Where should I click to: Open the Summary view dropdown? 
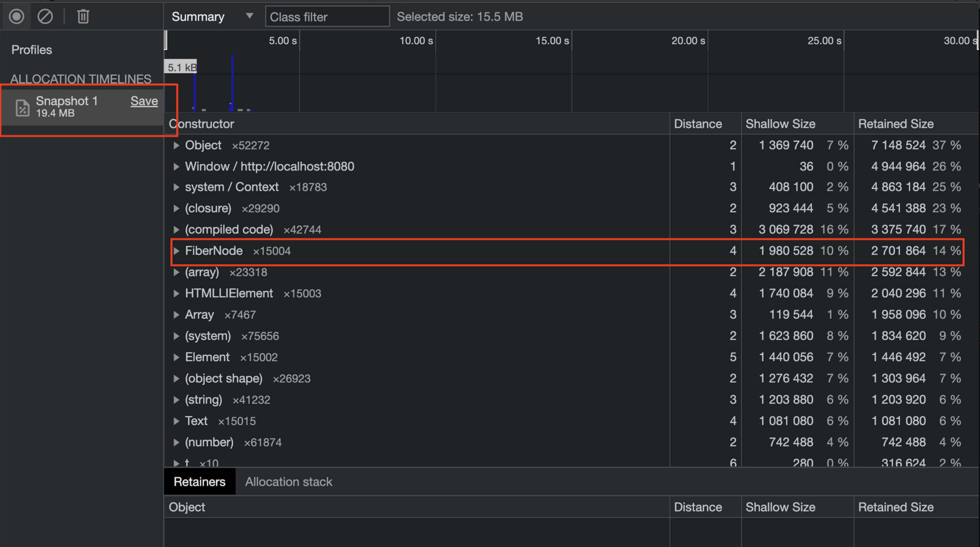coord(212,16)
